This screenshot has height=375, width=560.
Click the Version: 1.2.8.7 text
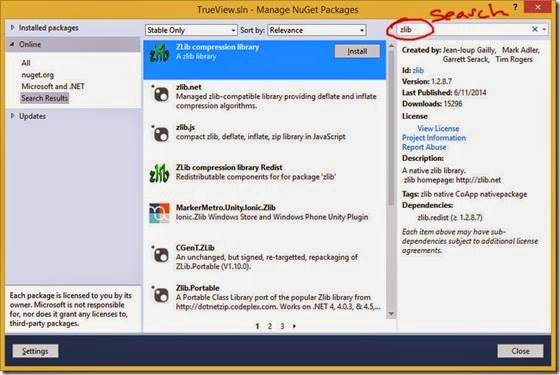coord(427,81)
